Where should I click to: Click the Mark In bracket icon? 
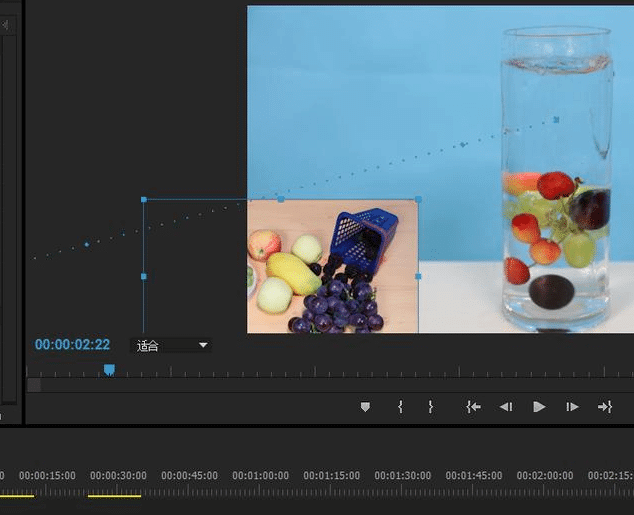pos(400,407)
